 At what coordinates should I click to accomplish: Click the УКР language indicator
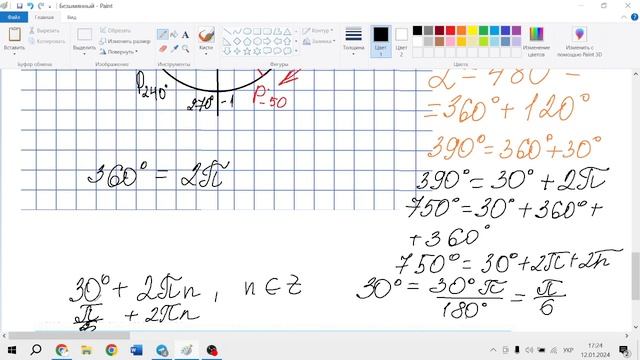click(x=568, y=350)
